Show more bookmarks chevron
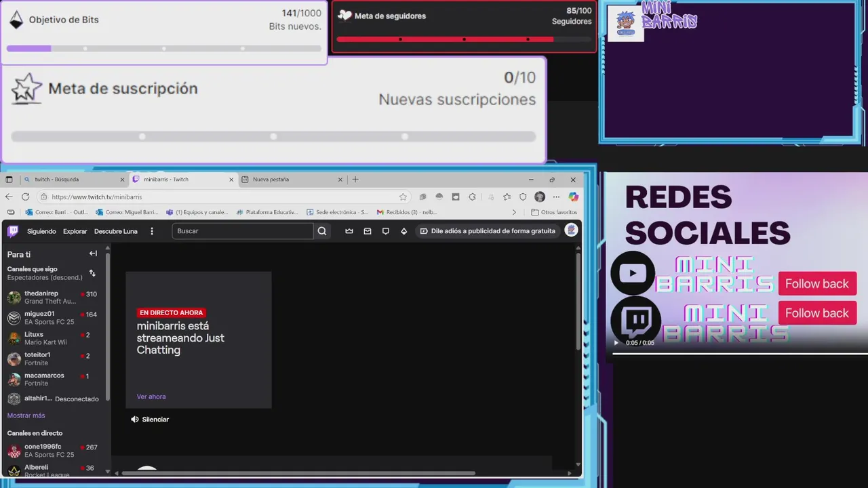 514,212
